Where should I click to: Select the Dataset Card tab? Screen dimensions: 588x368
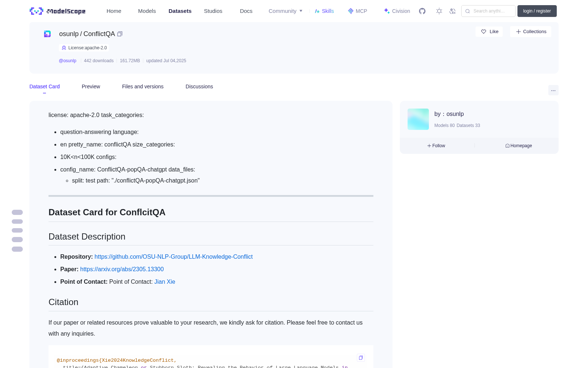click(44, 86)
